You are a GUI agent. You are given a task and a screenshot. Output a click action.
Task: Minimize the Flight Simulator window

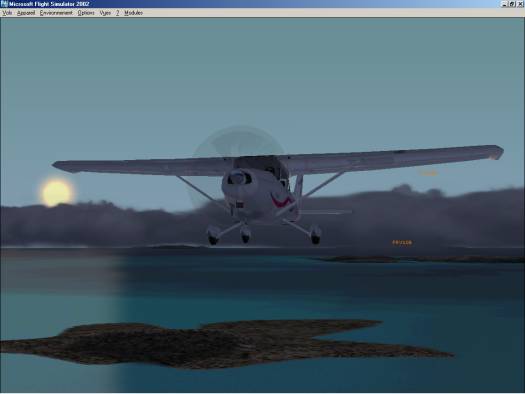point(505,4)
